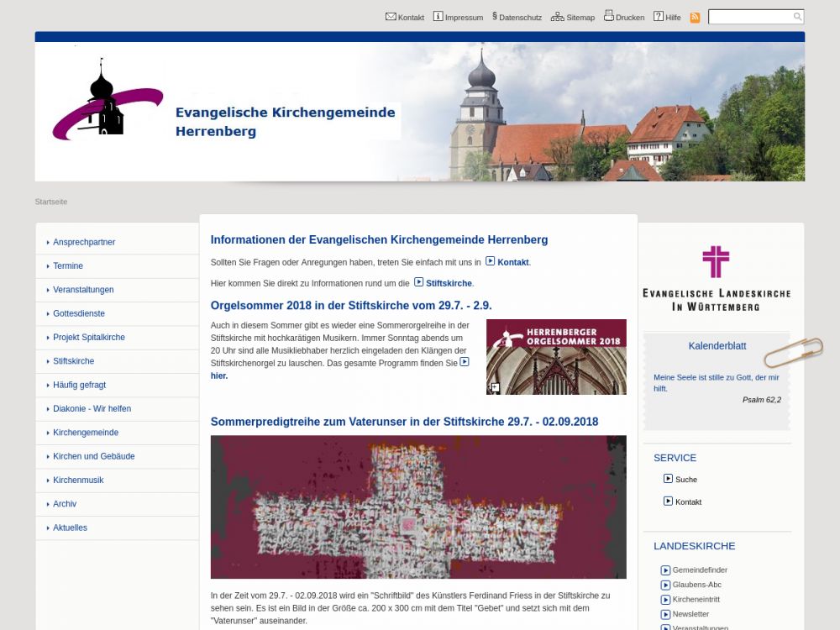Expand the Archiv sidebar section
The height and width of the screenshot is (630, 840).
[x=65, y=504]
